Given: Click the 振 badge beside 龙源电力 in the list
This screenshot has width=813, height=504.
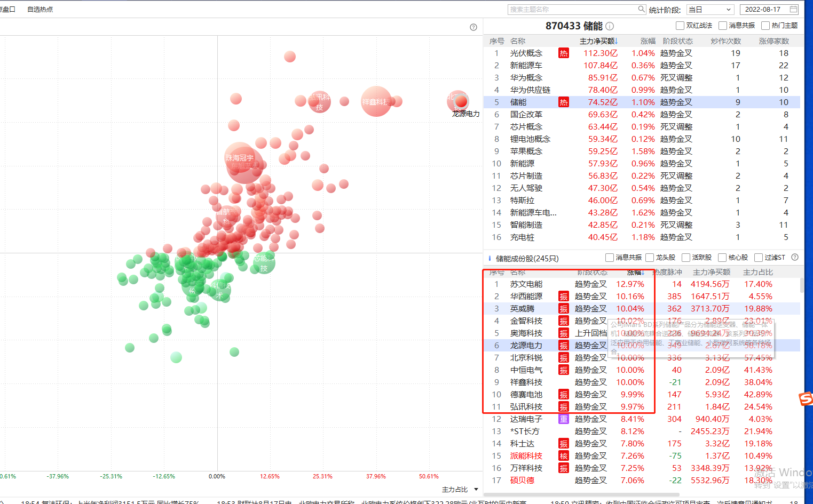Looking at the screenshot, I should click(x=563, y=346).
